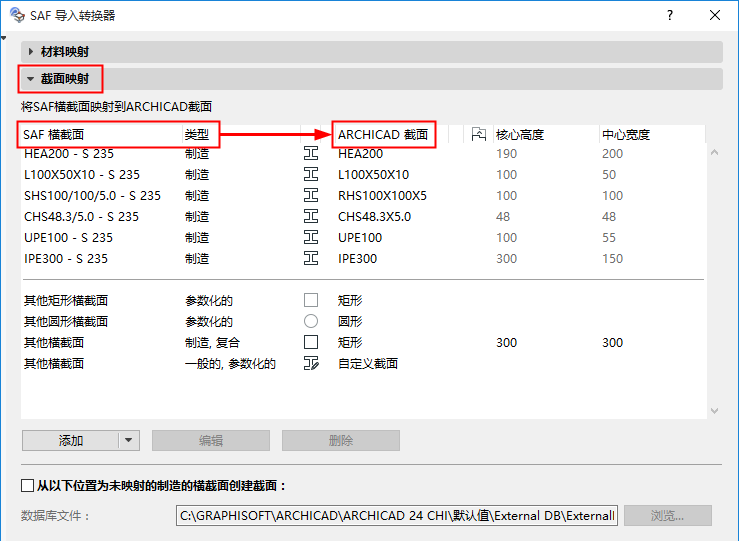Viewport: 739px width, 541px height.
Task: Select the UPE100 - S 235 row
Action: click(x=363, y=237)
